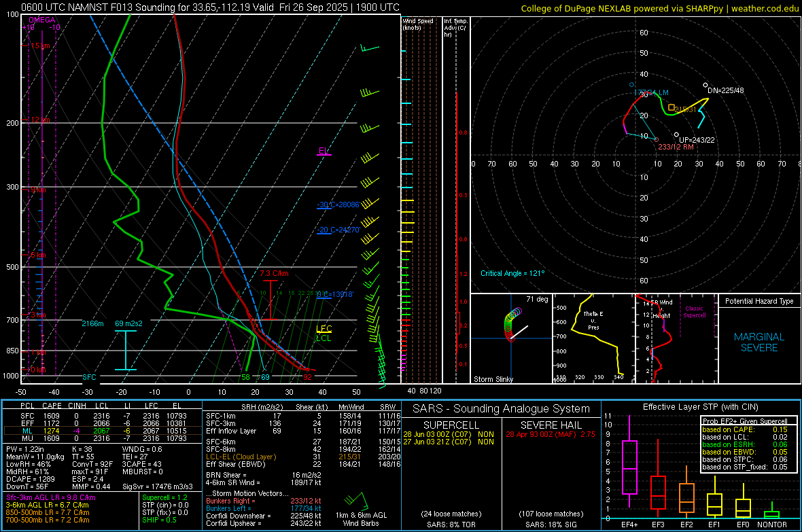802x532 pixels.
Task: Select the EF4+ magenta box plot
Action: coord(629,461)
